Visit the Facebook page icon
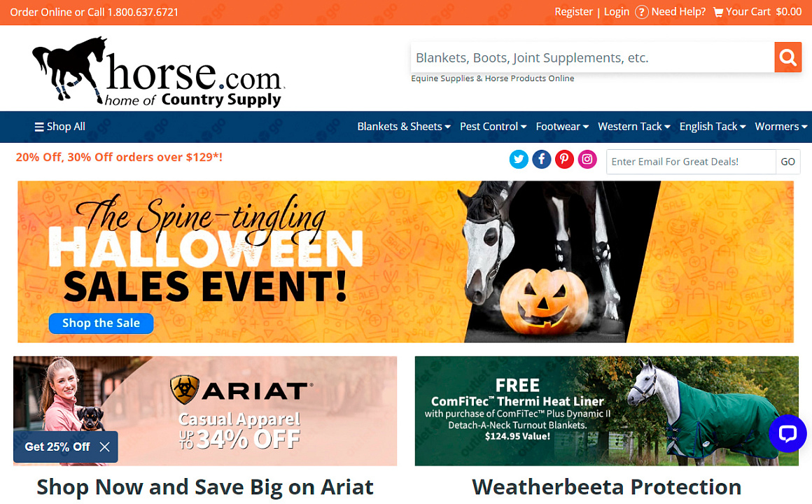 click(541, 159)
